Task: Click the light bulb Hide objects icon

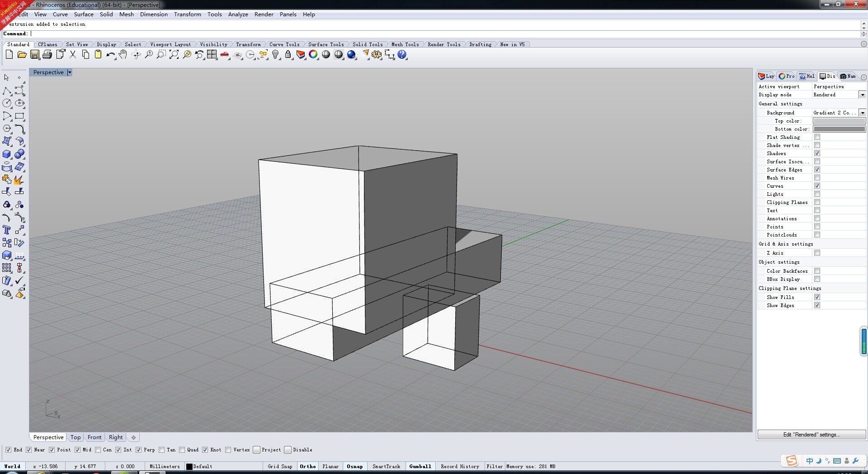Action: [x=275, y=55]
